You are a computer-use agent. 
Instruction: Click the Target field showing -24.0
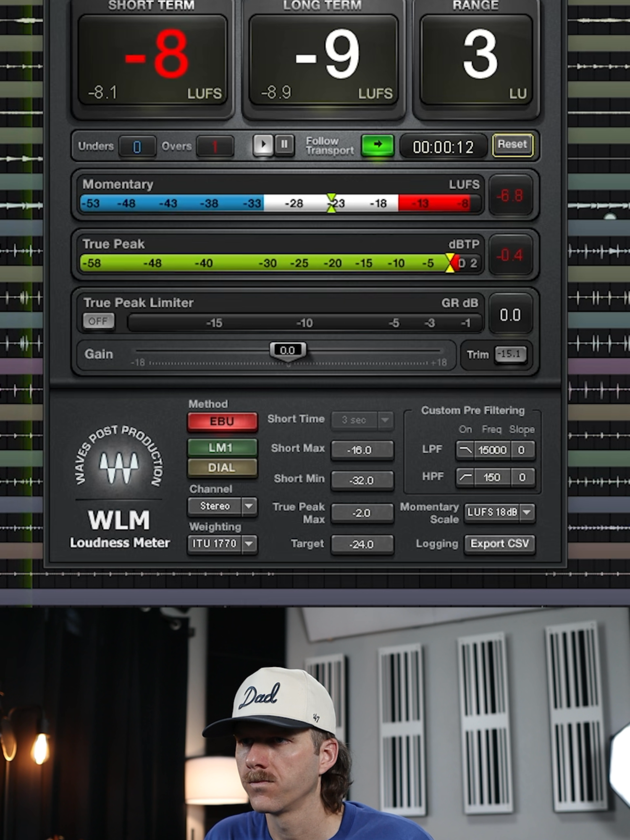[362, 544]
